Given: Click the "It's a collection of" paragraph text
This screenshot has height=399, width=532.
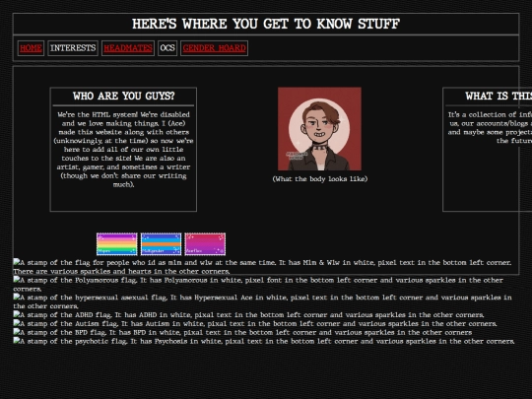Looking at the screenshot, I should tap(490, 127).
